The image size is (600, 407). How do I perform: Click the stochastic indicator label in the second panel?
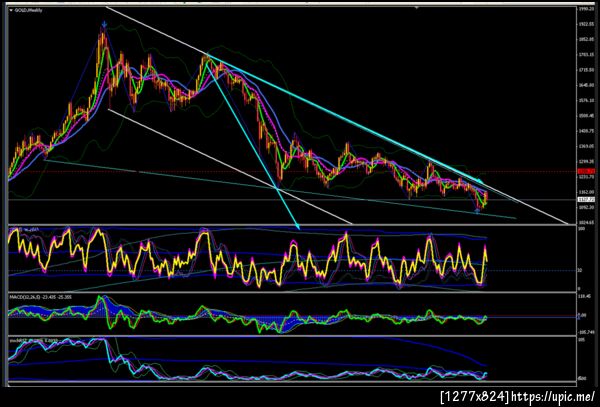coord(22,230)
